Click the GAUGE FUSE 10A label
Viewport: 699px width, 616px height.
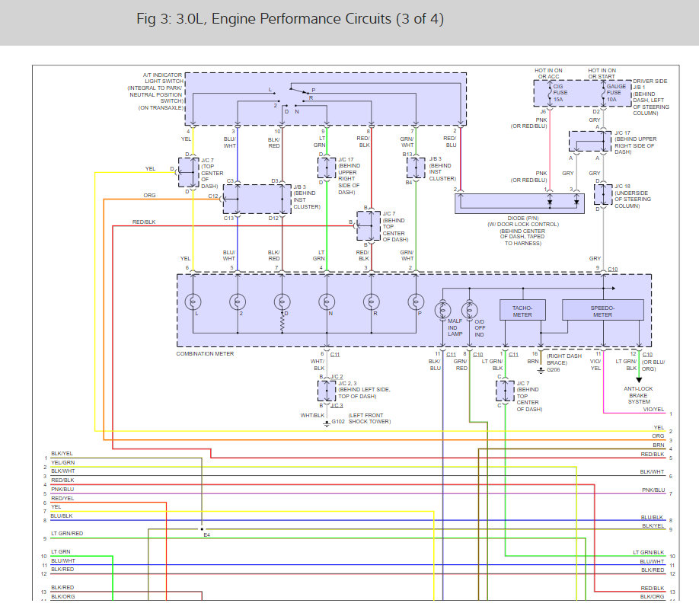click(x=616, y=93)
